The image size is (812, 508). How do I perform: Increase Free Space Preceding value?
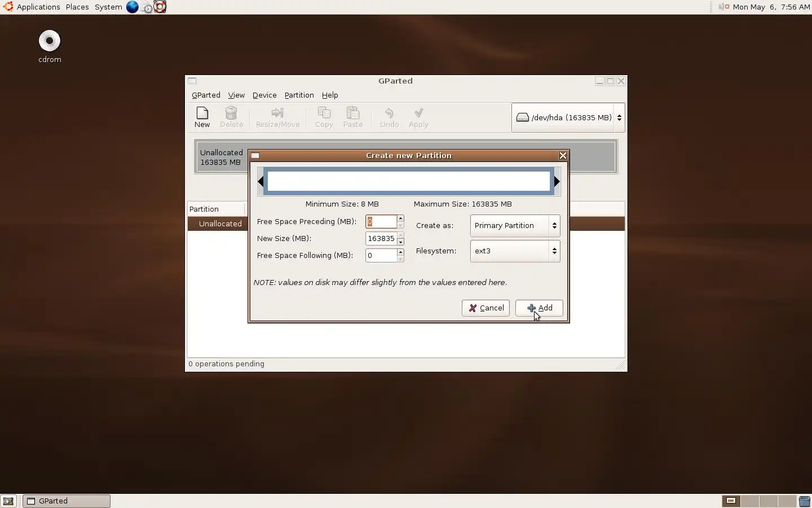[400, 218]
